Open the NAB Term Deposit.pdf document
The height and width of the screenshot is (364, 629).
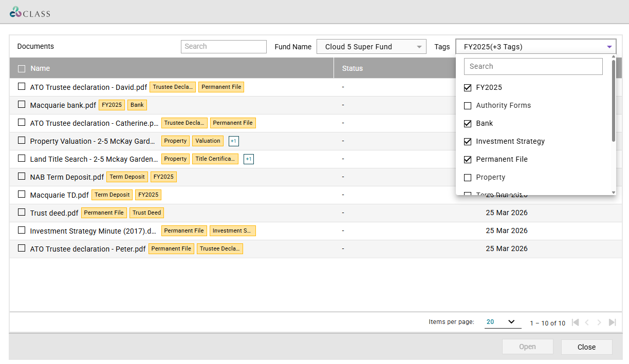67,177
